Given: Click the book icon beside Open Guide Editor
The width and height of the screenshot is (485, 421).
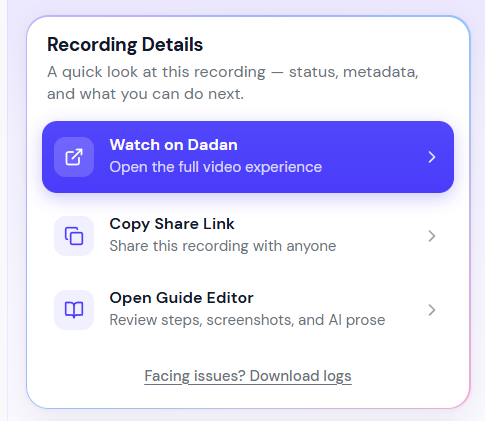Looking at the screenshot, I should tap(74, 310).
